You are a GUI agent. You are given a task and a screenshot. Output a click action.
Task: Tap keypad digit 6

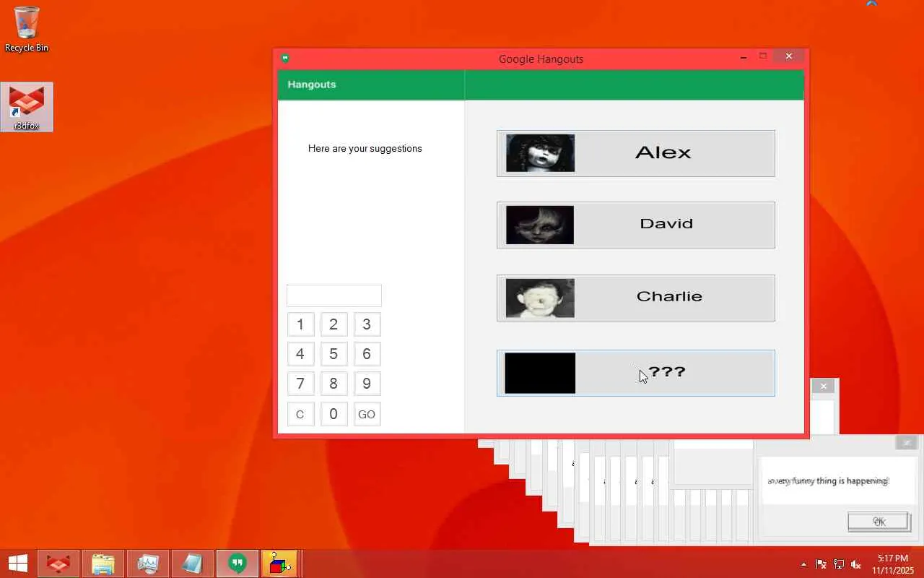pos(367,354)
